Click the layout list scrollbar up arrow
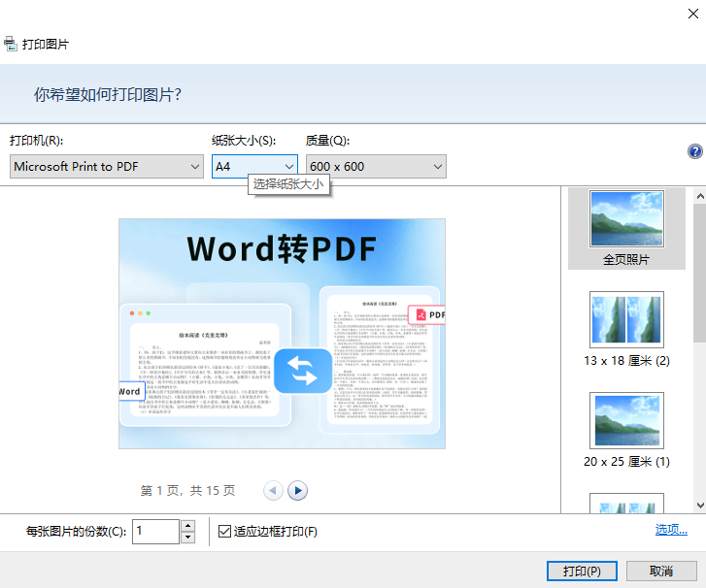 [700, 196]
